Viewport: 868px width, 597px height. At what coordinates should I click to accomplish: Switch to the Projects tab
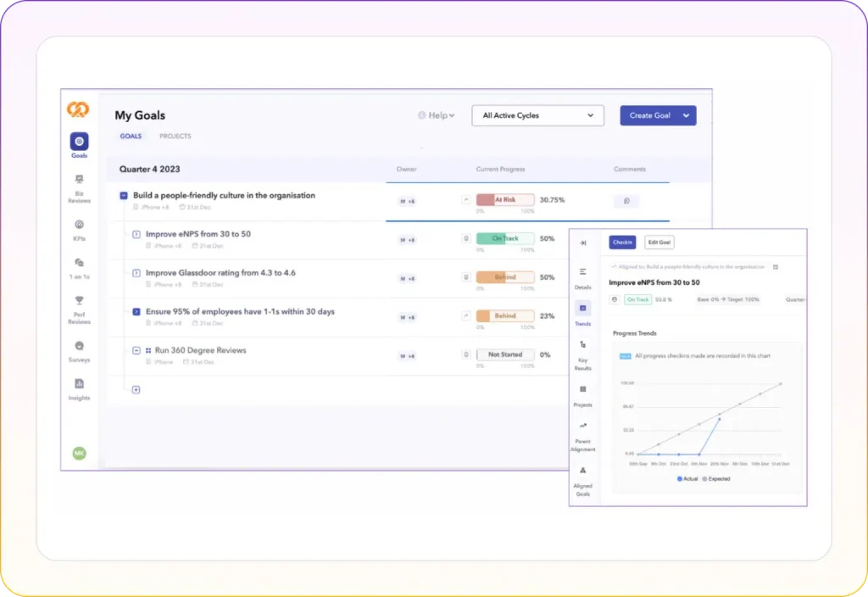175,137
